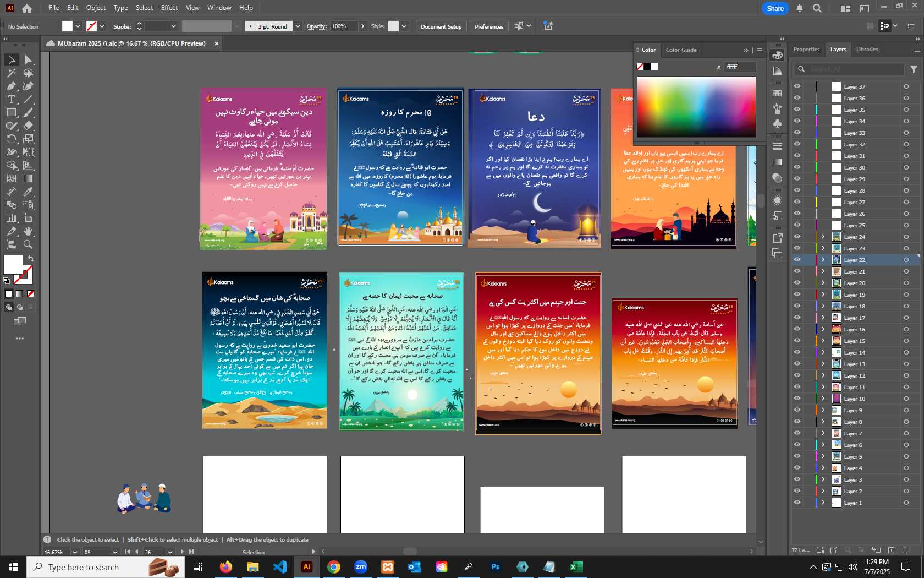
Task: Select the Artboard tool
Action: (x=28, y=218)
